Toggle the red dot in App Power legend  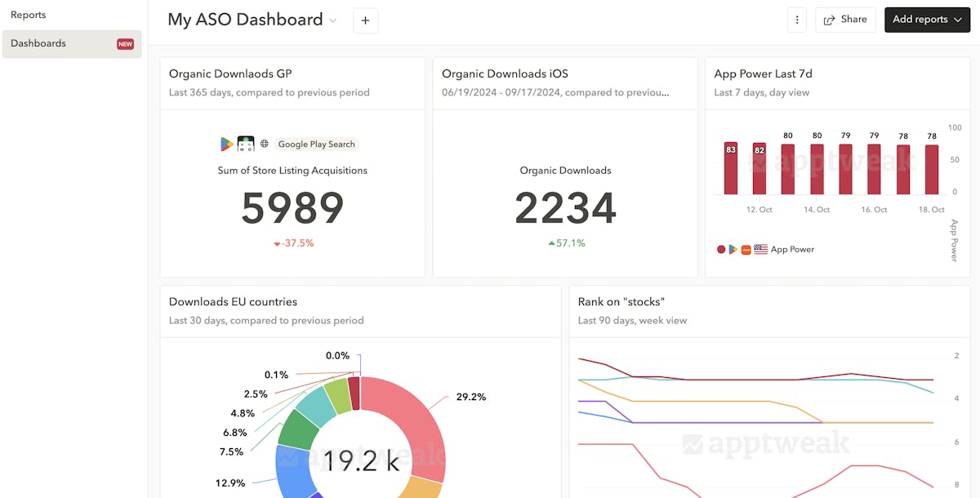point(721,249)
